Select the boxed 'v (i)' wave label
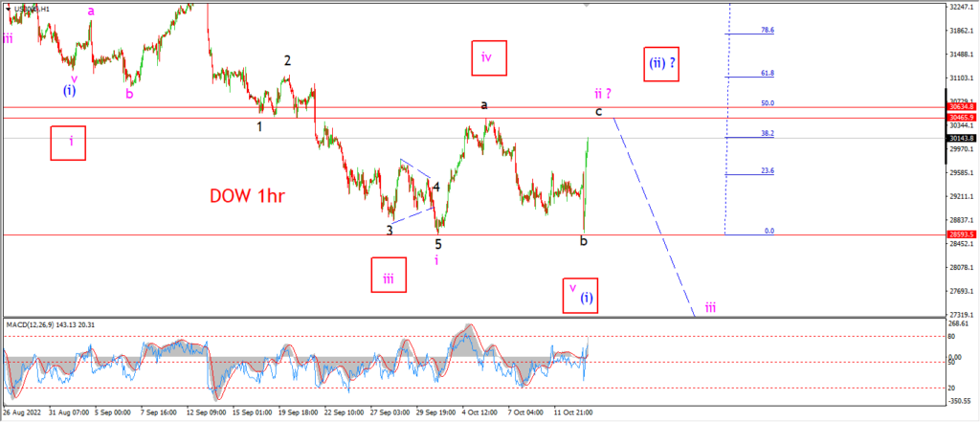 (580, 295)
